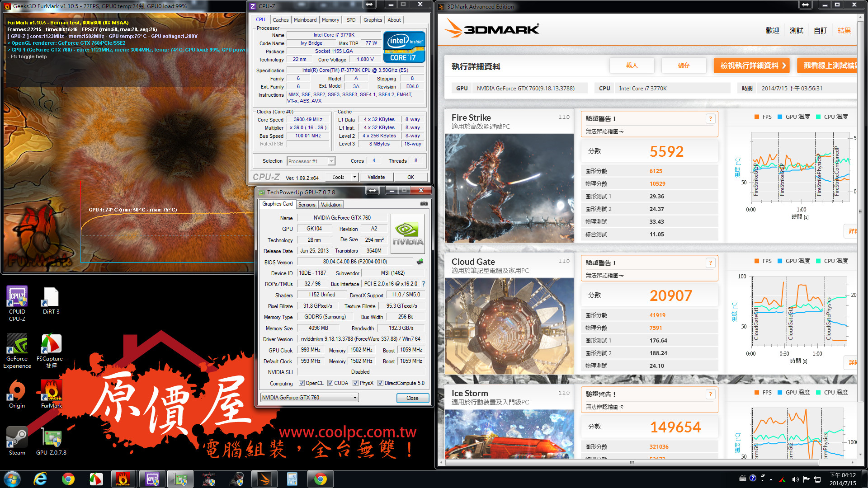This screenshot has height=488, width=868.
Task: Toggle the OpenCL checkbox in GPU-Z
Action: (x=302, y=383)
